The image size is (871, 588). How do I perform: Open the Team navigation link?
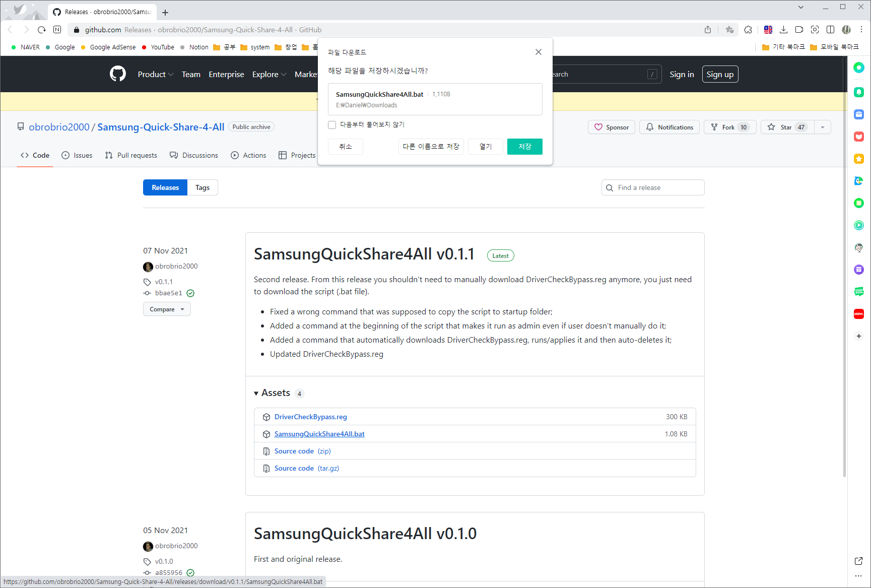(191, 74)
